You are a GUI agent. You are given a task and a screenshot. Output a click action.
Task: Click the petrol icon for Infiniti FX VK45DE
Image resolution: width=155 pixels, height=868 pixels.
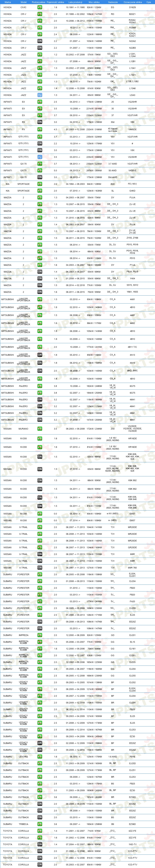point(40,129)
